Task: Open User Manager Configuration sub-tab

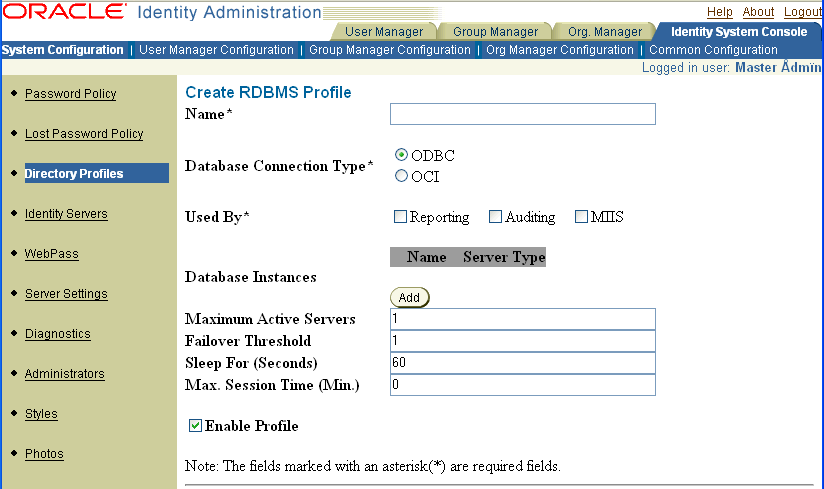Action: (x=216, y=50)
